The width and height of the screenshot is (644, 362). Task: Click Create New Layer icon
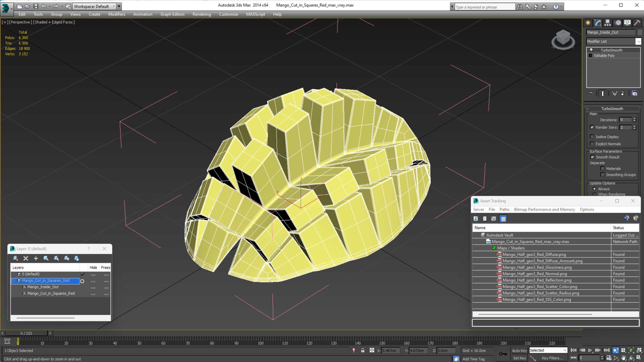tap(16, 258)
